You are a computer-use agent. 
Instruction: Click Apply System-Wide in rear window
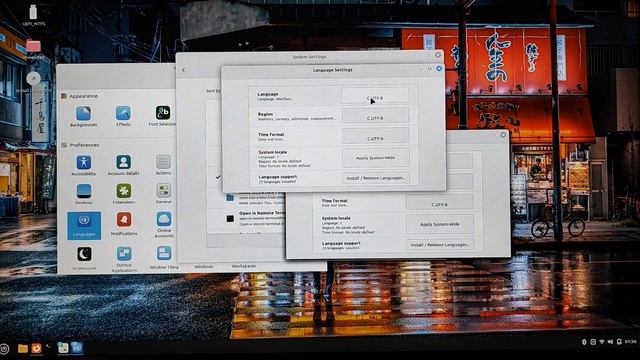[440, 224]
